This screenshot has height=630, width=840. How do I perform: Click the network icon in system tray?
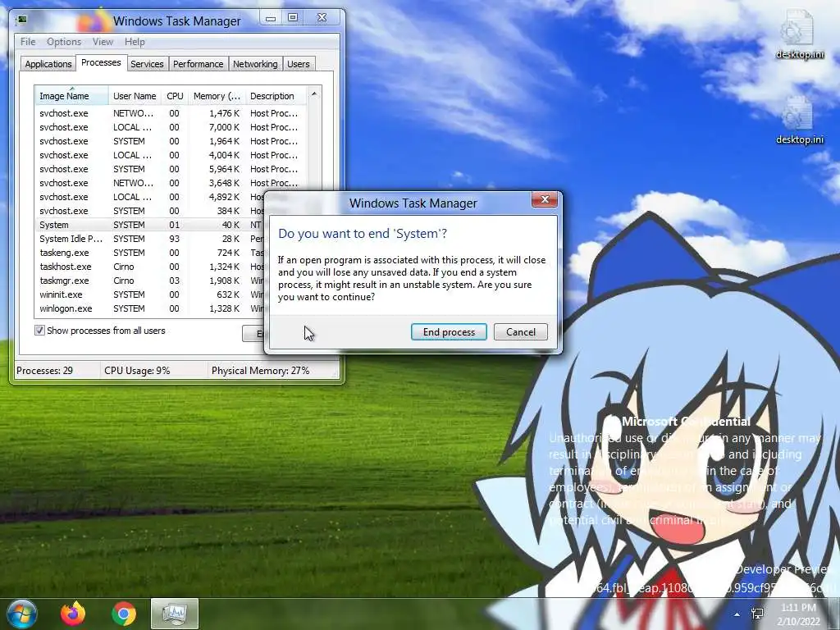[x=757, y=614]
